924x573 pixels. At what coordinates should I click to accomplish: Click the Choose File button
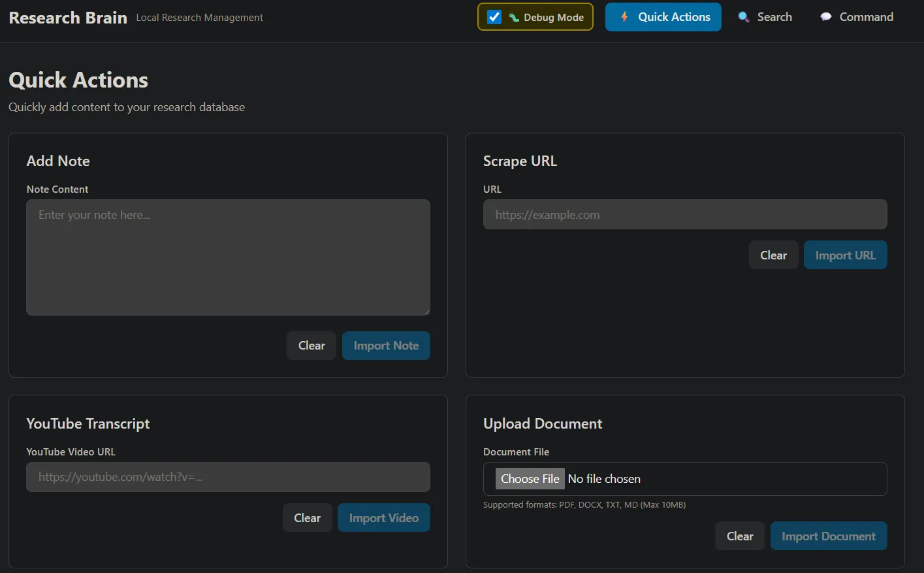530,479
